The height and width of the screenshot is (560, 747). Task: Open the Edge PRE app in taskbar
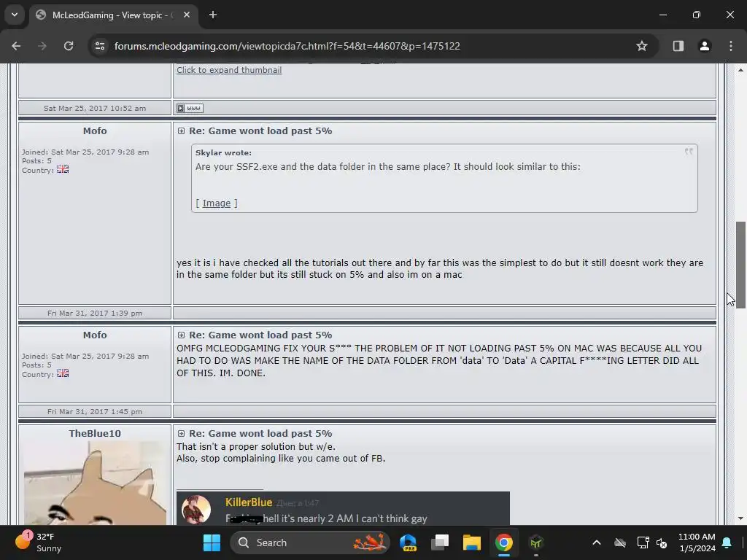coord(409,542)
